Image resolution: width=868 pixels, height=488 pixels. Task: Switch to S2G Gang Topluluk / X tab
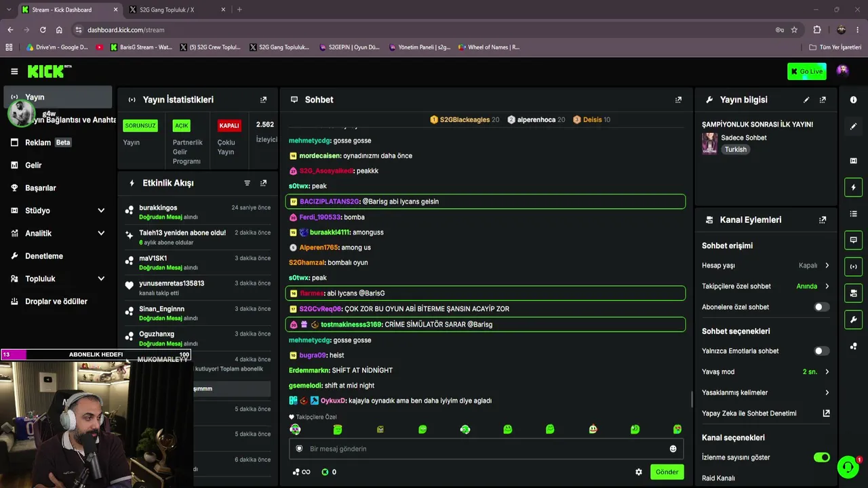(x=175, y=9)
